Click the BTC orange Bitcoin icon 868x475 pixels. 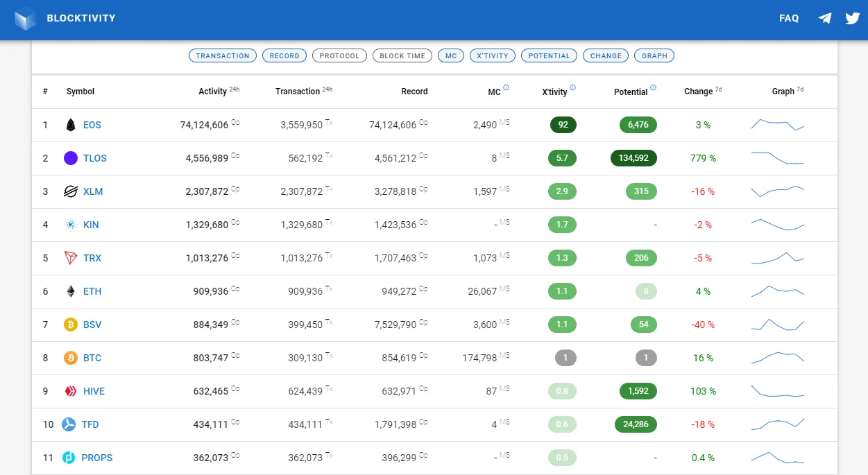click(71, 358)
